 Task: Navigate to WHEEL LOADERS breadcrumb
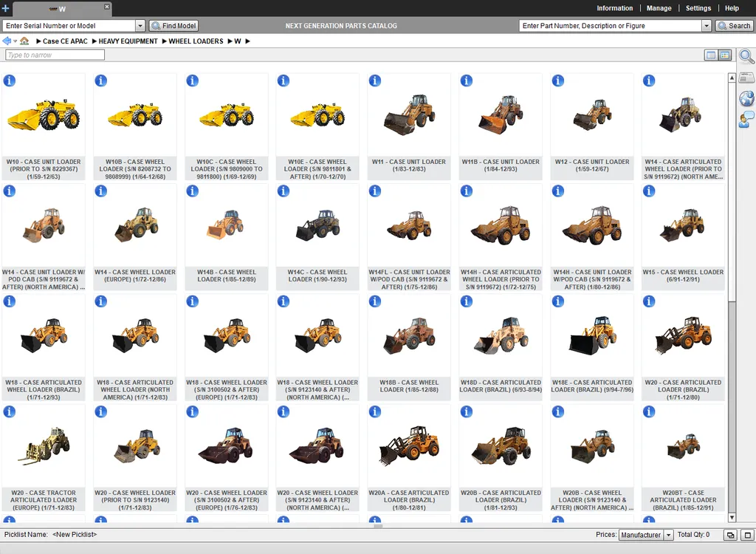[x=196, y=41]
